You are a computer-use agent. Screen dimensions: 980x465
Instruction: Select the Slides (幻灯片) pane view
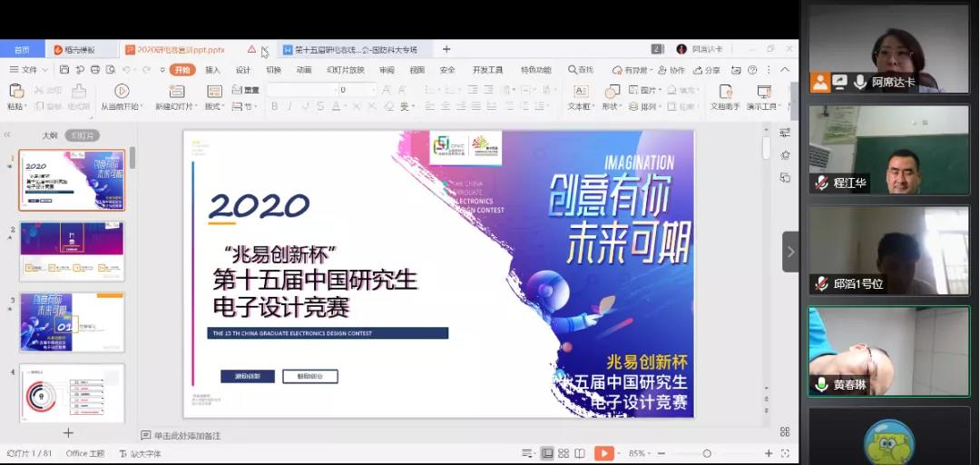(82, 136)
